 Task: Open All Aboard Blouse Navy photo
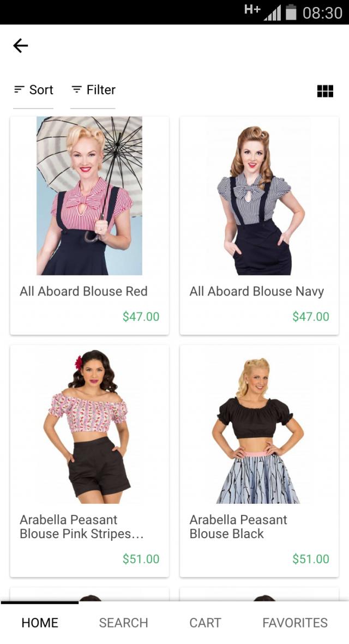pos(259,196)
